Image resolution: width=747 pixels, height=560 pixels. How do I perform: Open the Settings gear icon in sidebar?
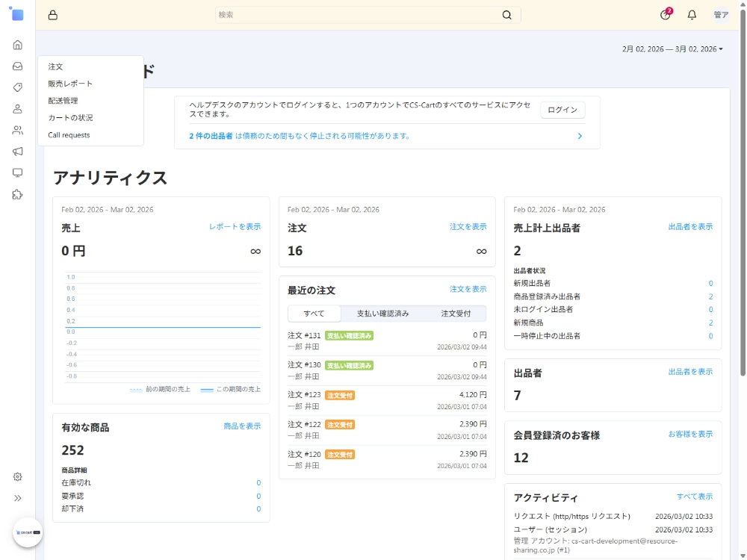(17, 476)
